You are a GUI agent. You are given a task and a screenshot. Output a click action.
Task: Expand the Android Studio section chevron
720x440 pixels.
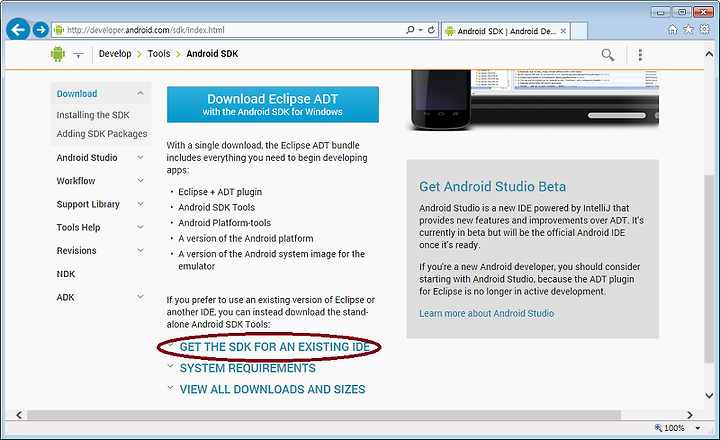coord(141,157)
